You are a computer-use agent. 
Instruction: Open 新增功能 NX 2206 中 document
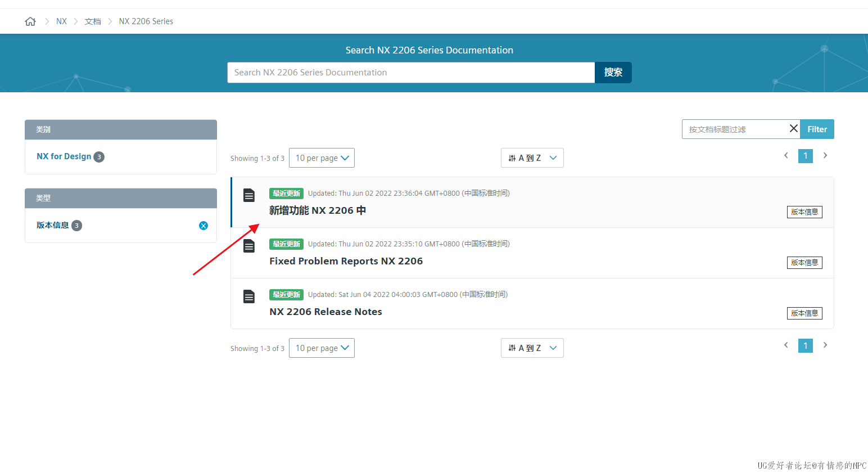pyautogui.click(x=318, y=210)
